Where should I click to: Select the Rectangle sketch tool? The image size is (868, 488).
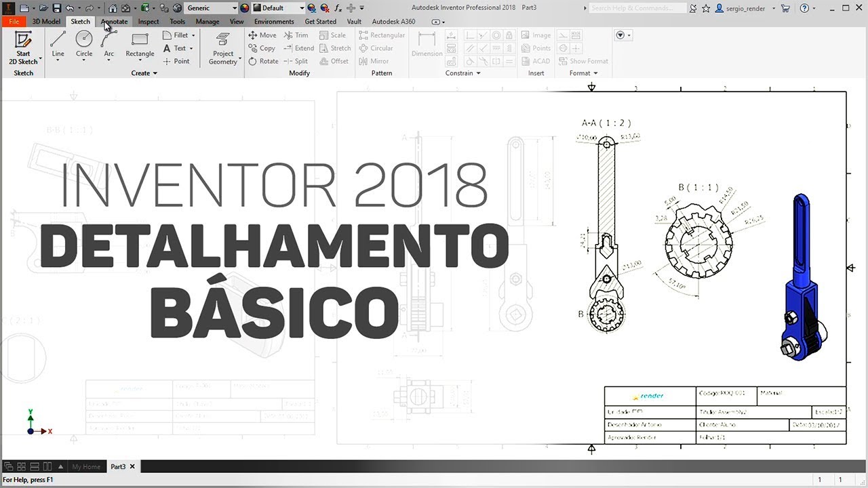pyautogui.click(x=140, y=45)
